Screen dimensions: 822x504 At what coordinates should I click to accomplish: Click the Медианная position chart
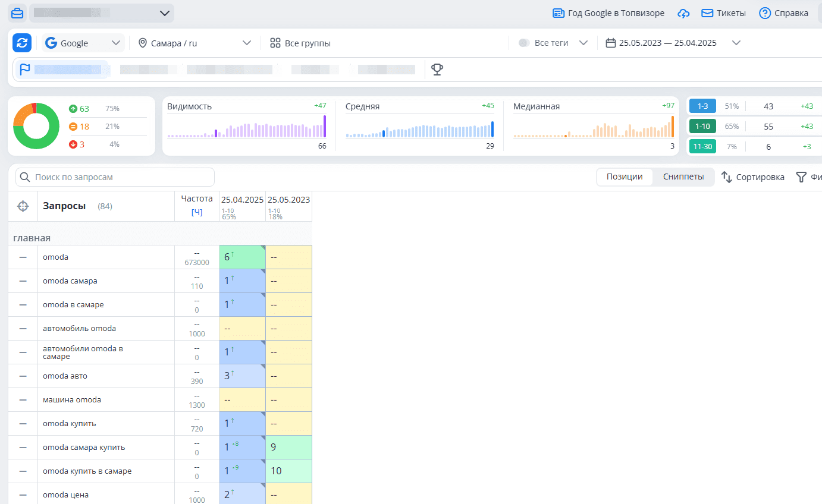pyautogui.click(x=594, y=126)
